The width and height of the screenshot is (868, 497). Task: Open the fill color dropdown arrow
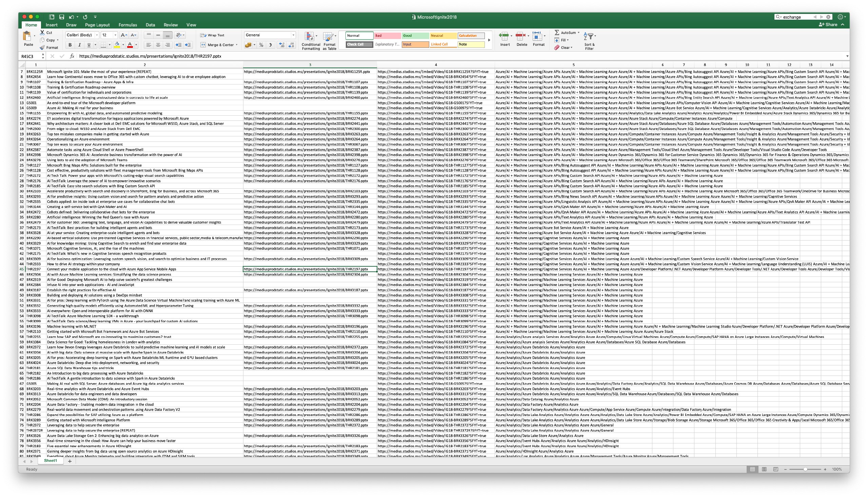click(x=123, y=45)
